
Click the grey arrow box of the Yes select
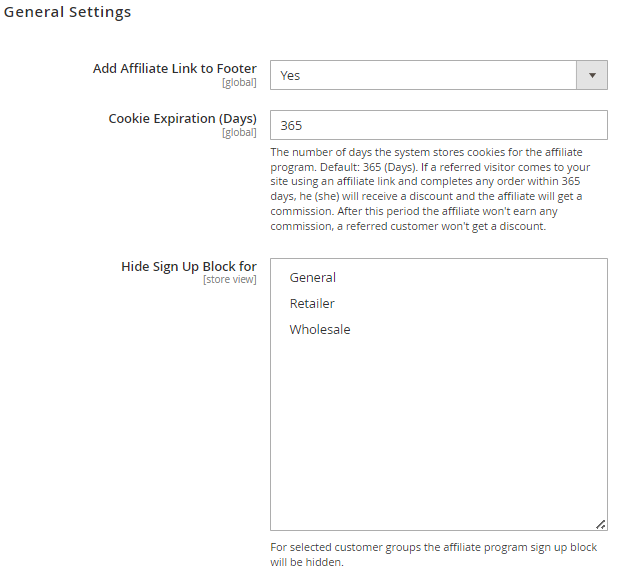[592, 75]
